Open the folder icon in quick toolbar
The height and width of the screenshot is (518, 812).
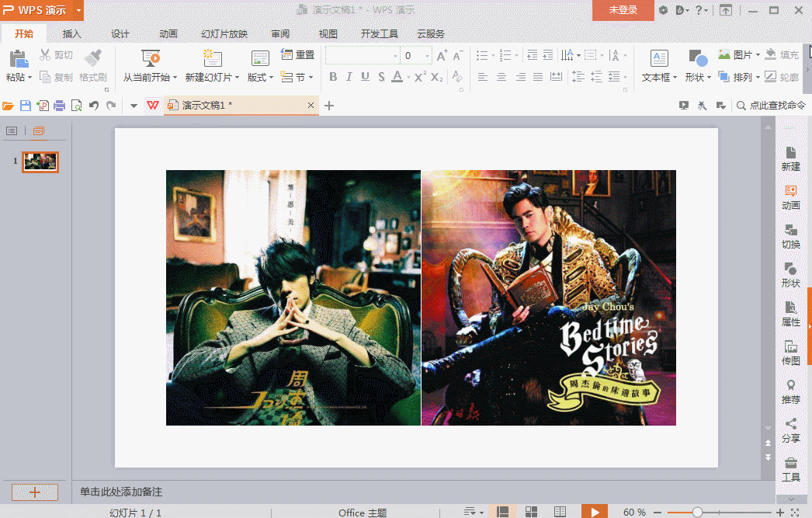(x=8, y=106)
